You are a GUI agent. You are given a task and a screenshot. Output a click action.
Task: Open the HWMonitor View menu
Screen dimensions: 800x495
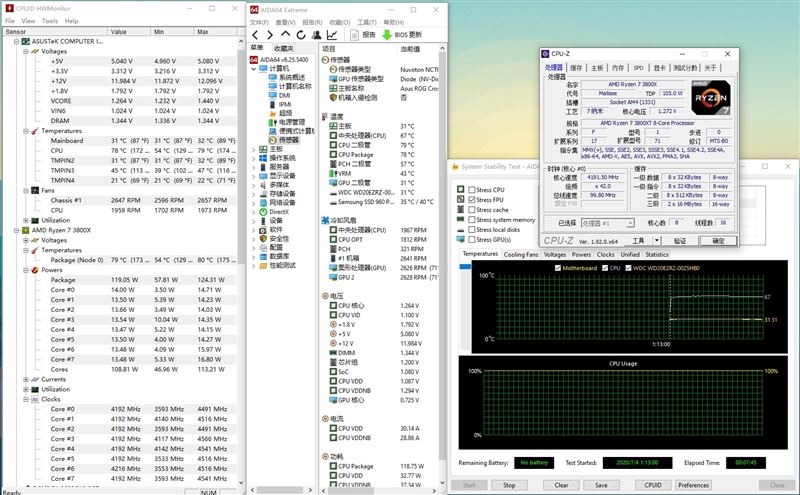coord(28,21)
